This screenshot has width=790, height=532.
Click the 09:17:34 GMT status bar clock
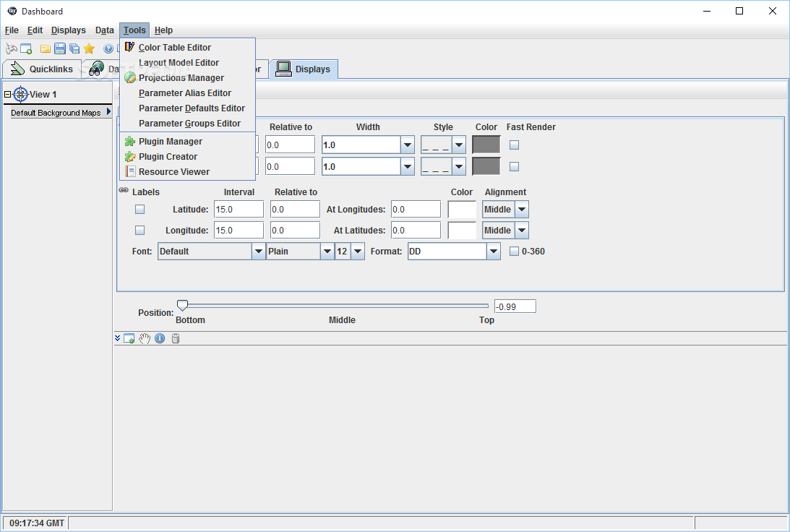click(x=36, y=523)
